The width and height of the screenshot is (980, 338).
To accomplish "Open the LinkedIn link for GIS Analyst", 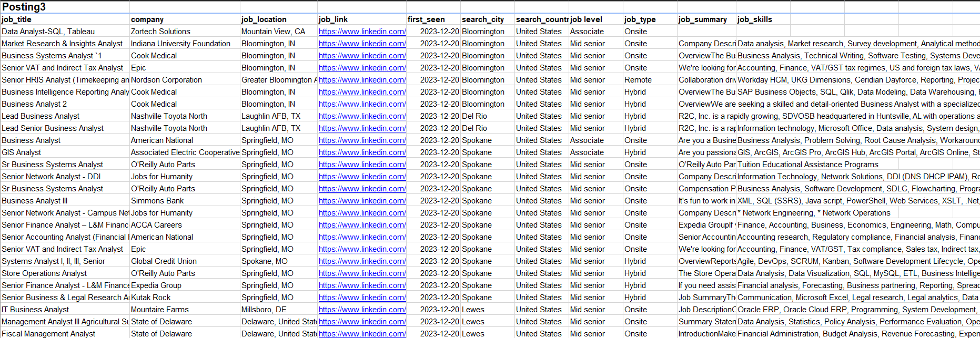I will pyautogui.click(x=362, y=152).
